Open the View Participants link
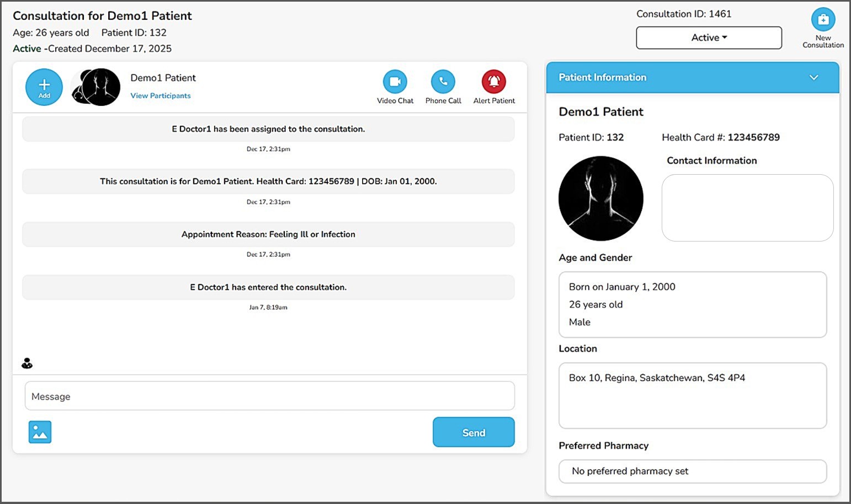This screenshot has height=504, width=851. [x=161, y=95]
